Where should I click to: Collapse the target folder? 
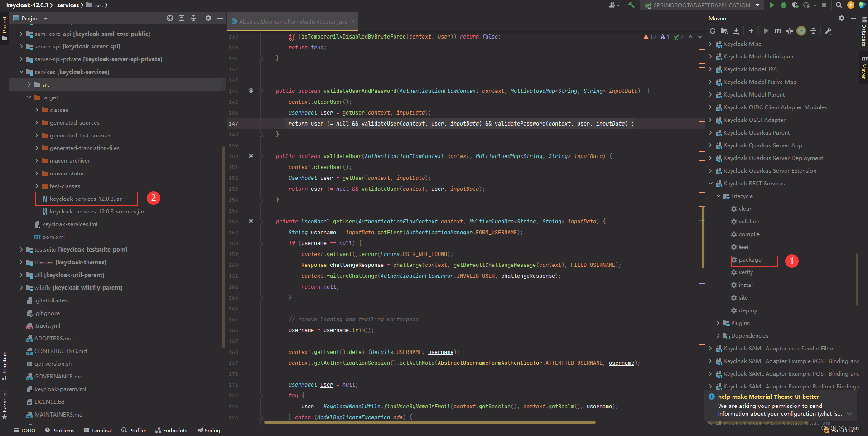[x=29, y=97]
